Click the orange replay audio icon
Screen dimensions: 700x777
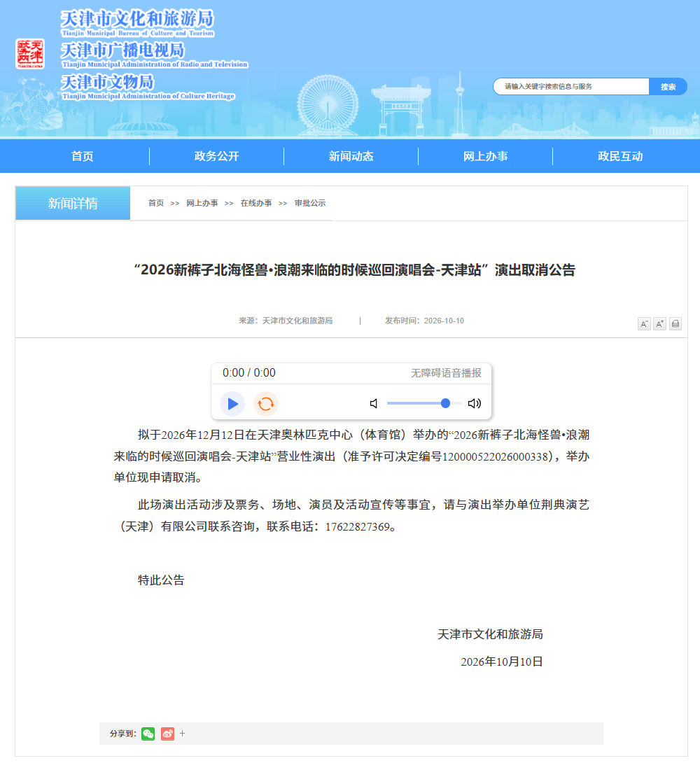point(266,404)
